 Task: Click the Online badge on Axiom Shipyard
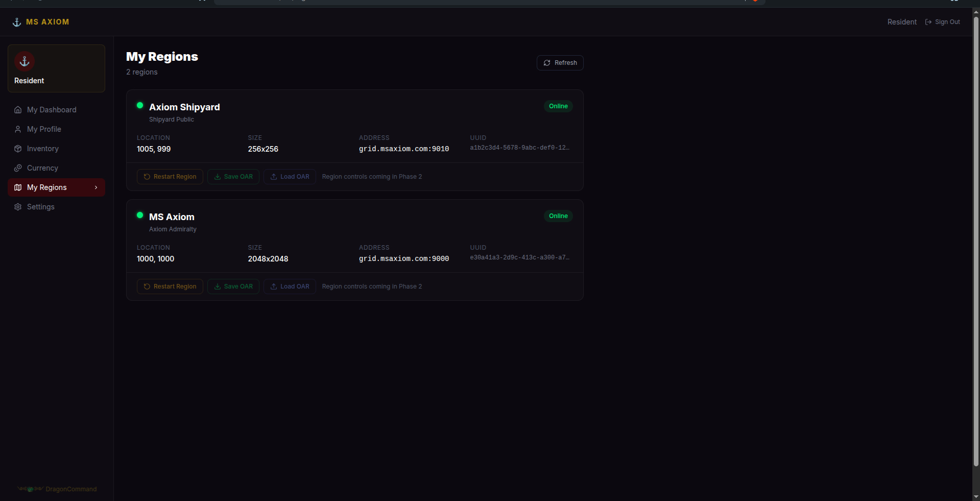pyautogui.click(x=558, y=106)
